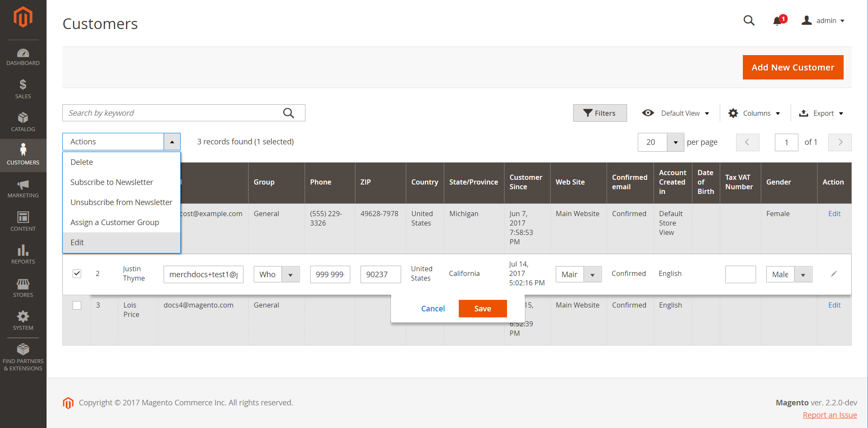Open Find Partners & Extensions
Screen dimensions: 868x428
pos(23,358)
